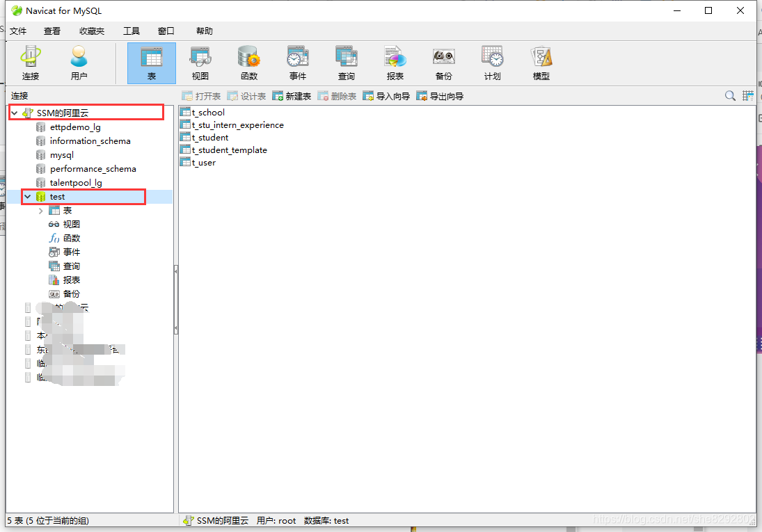The image size is (762, 532).
Task: Click 新建表 (New Table) button
Action: click(292, 96)
